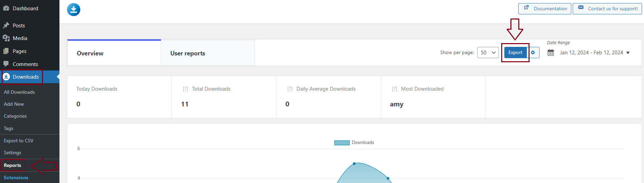Click the blue download plugin logo
644x183 pixels.
(73, 10)
